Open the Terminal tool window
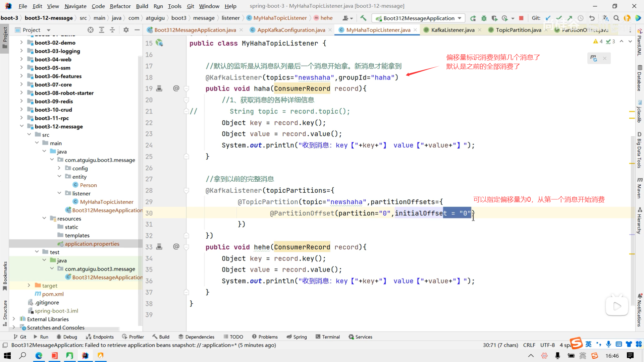Screen dimensions: 644x362 click(327, 337)
